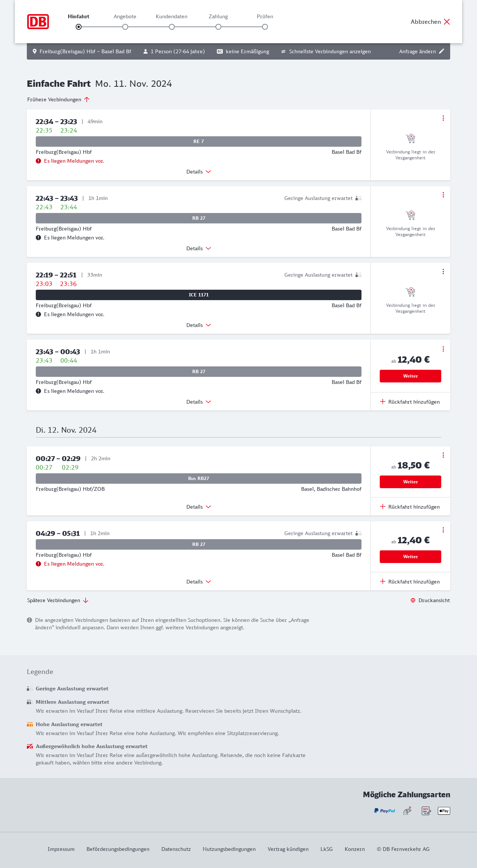
Task: Select the Angebote step circle
Action: coord(125,27)
